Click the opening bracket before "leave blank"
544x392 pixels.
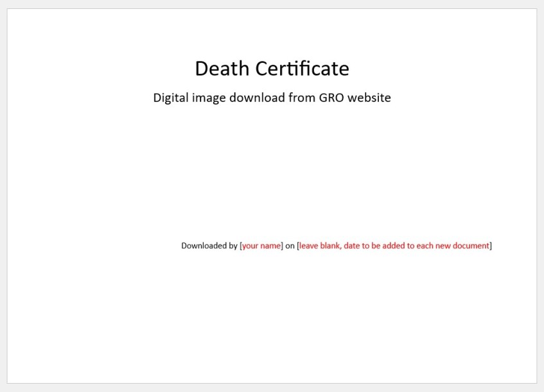point(298,246)
